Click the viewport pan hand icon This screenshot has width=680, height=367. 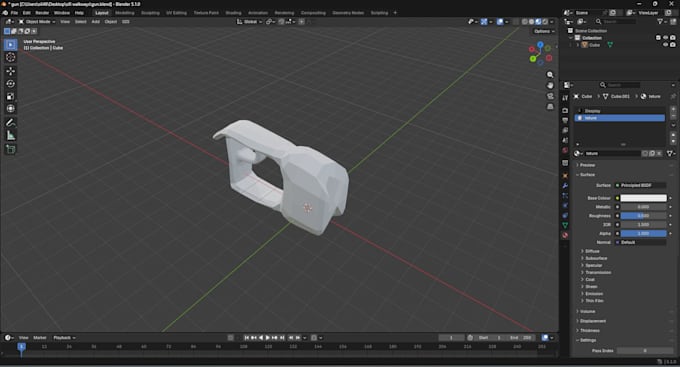tap(550, 85)
